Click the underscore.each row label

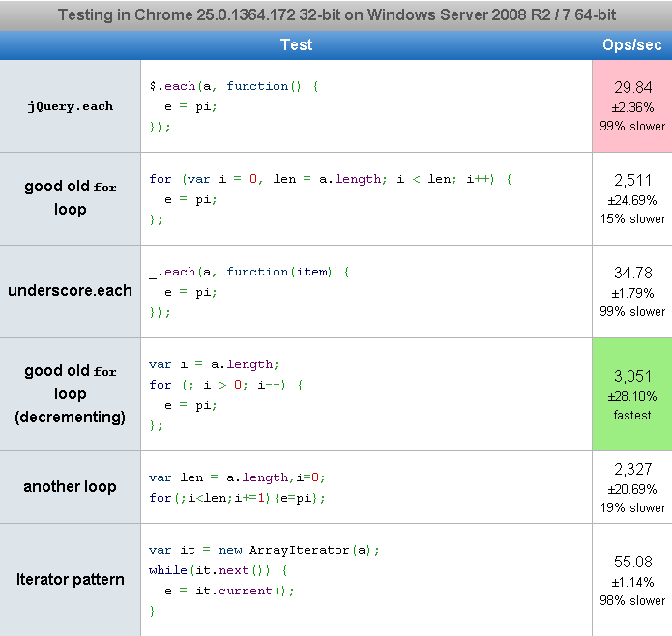70,290
